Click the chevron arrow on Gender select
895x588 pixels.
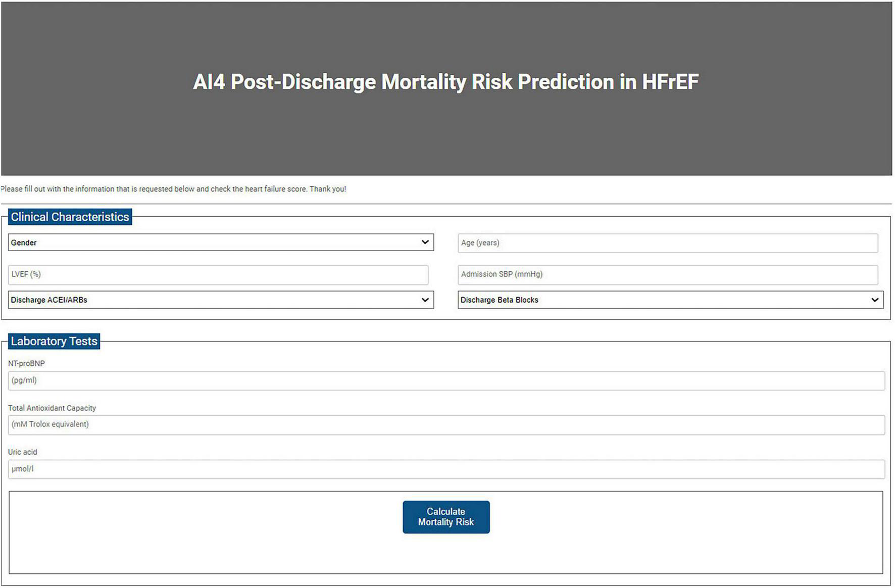point(425,242)
